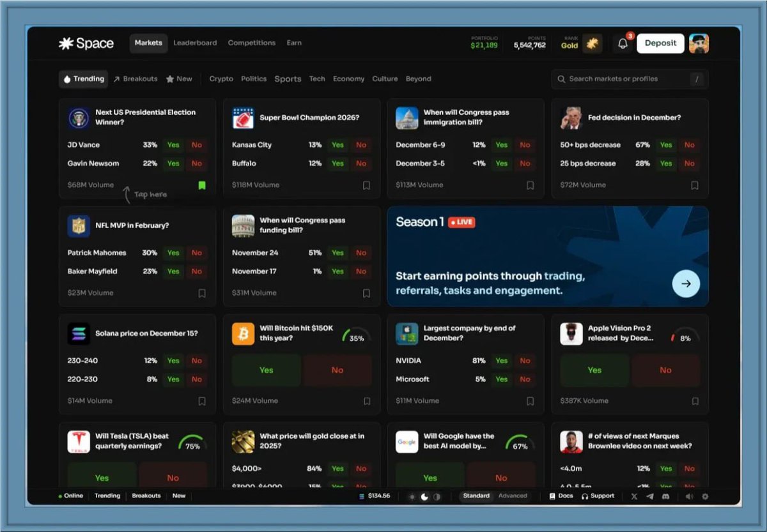Open the X (Twitter) link icon

(x=634, y=496)
